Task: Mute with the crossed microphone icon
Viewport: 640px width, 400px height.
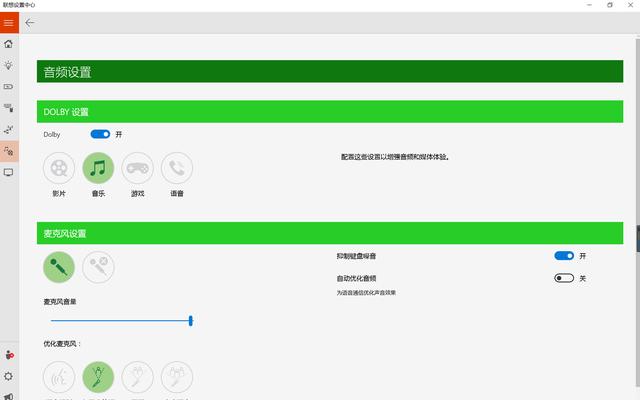Action: point(98,267)
